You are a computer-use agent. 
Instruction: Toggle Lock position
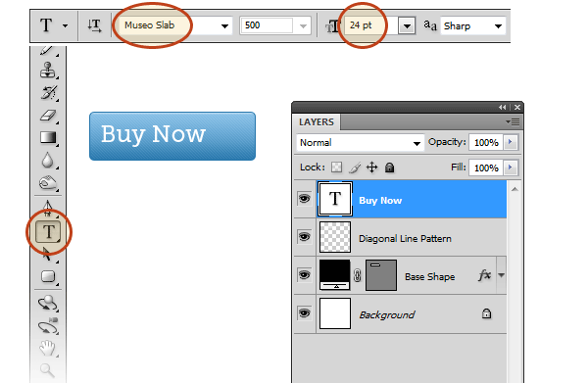[372, 168]
